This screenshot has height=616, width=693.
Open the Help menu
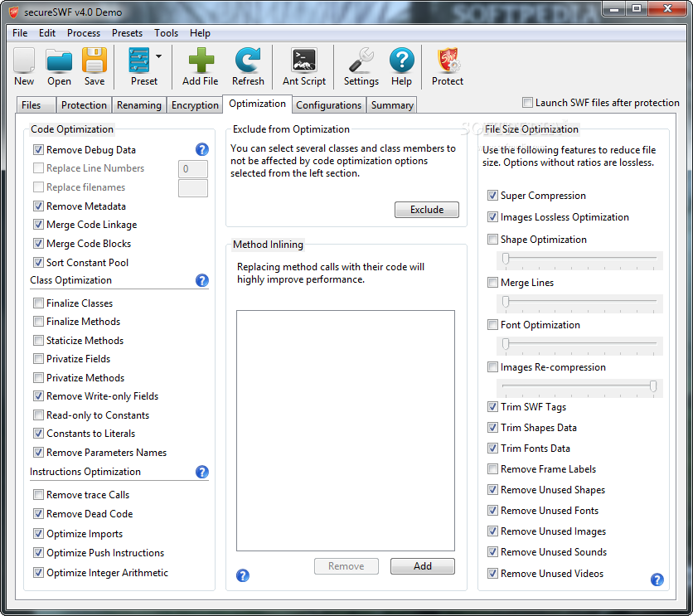[x=201, y=33]
